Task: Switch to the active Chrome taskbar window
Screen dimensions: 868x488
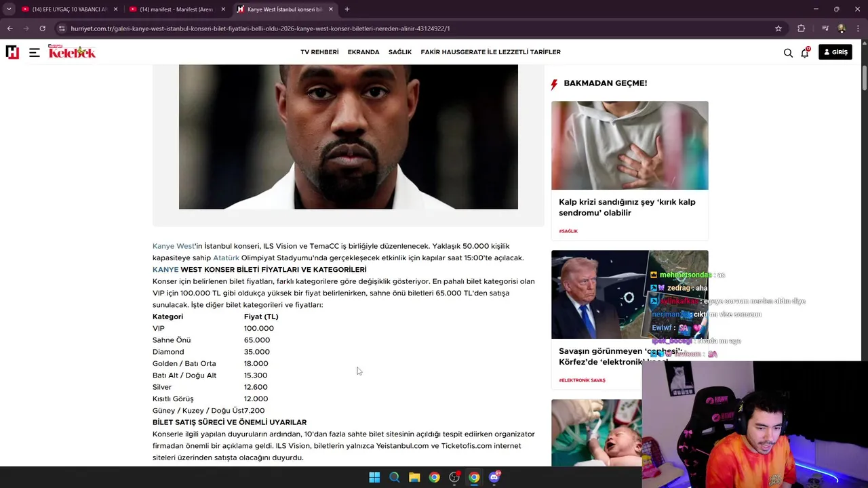Action: (x=474, y=477)
